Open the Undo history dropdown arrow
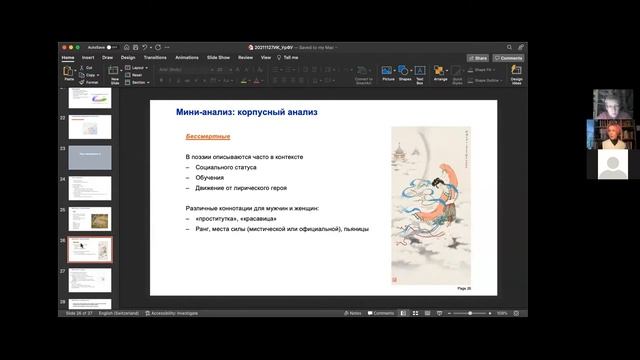 click(151, 47)
